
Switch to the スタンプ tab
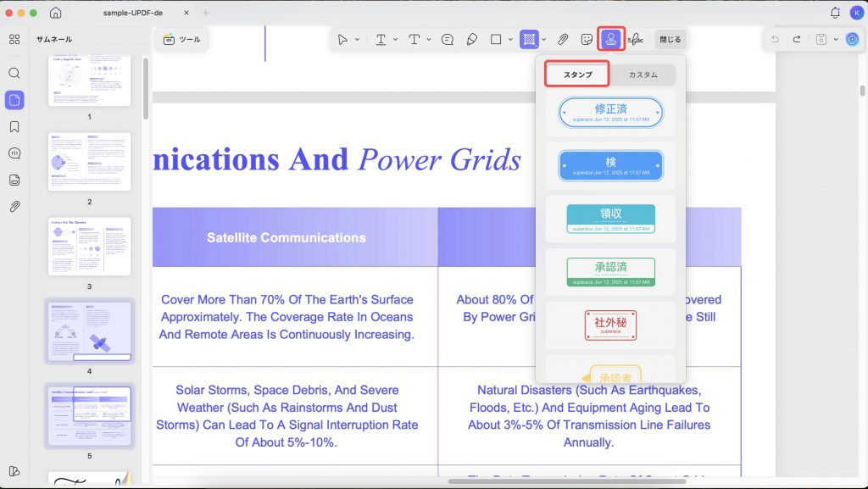point(577,75)
